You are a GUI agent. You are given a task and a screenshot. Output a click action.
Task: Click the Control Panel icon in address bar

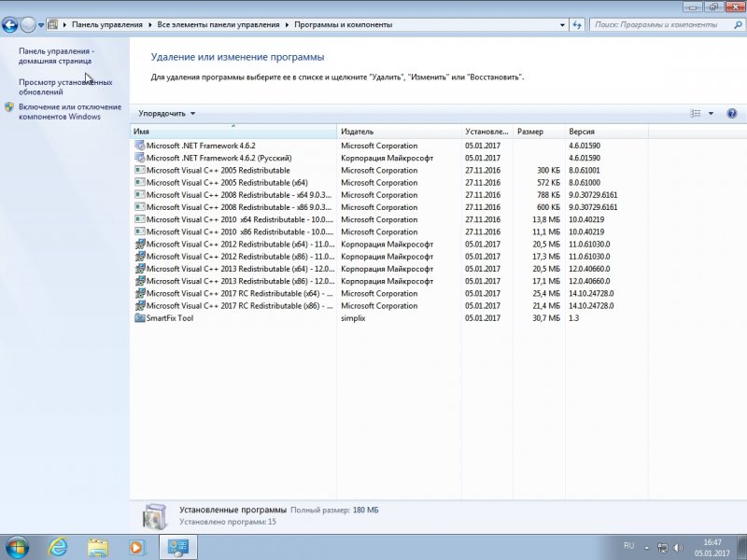point(53,25)
